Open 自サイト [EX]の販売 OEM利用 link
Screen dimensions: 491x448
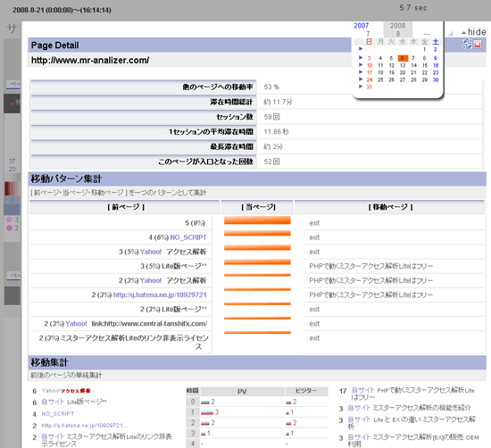[413, 441]
